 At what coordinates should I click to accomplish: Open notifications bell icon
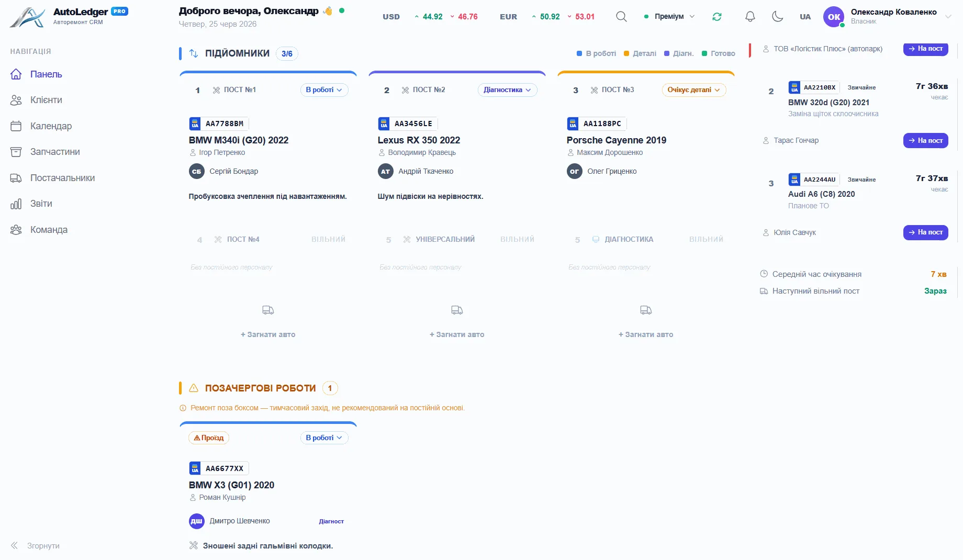pos(750,17)
